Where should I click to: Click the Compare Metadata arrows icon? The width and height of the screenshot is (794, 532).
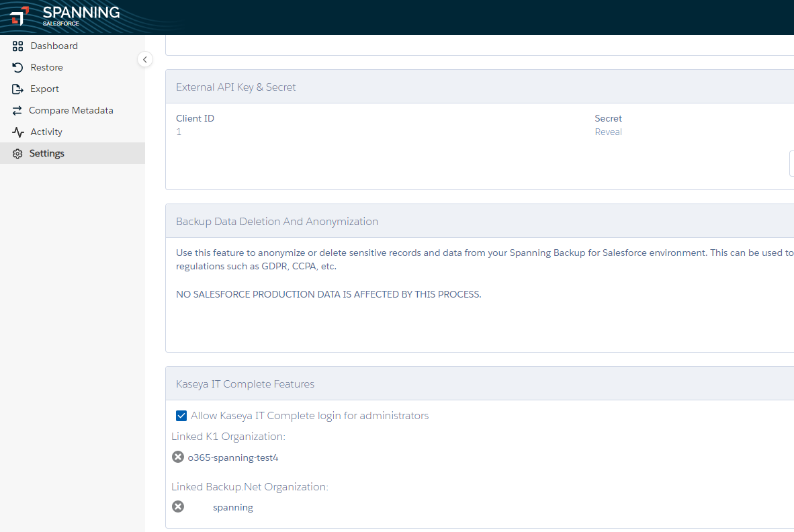pos(17,110)
